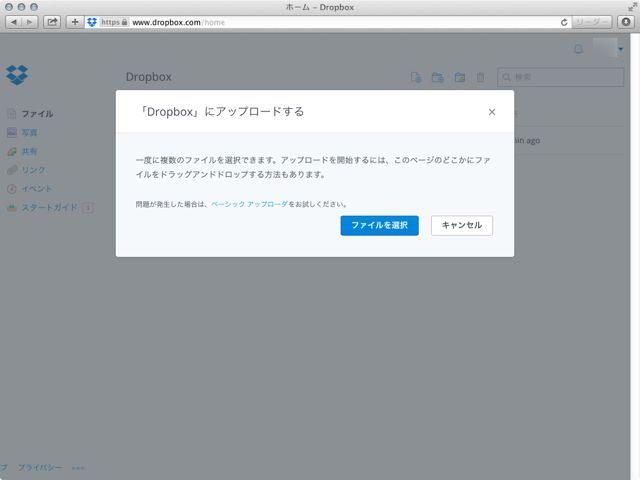Click the Dropbox search field
This screenshot has width=640, height=480.
point(560,77)
